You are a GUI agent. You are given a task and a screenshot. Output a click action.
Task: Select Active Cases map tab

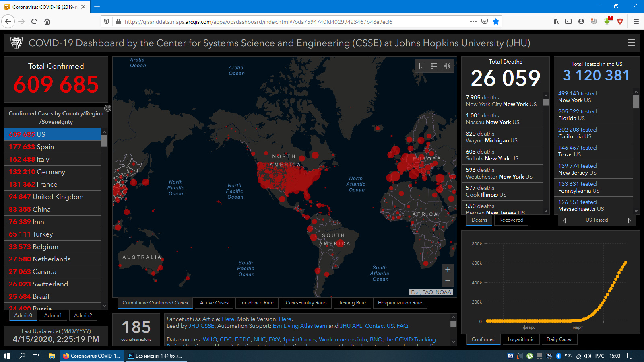[x=214, y=303]
